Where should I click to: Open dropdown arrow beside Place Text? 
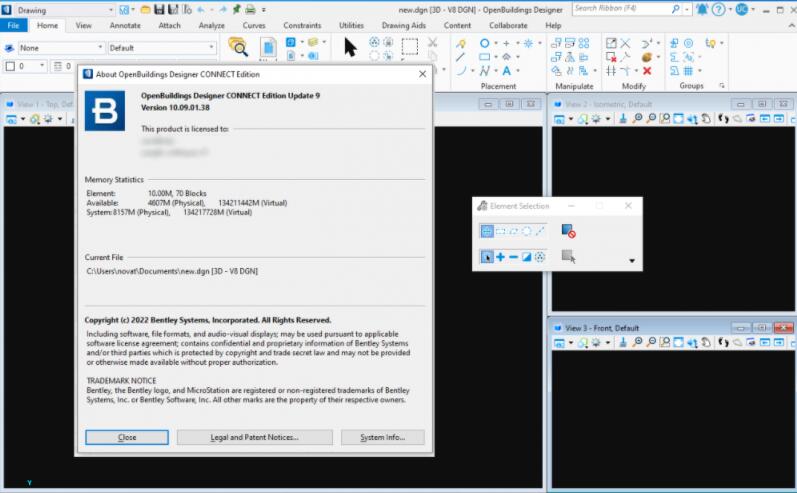(x=517, y=71)
